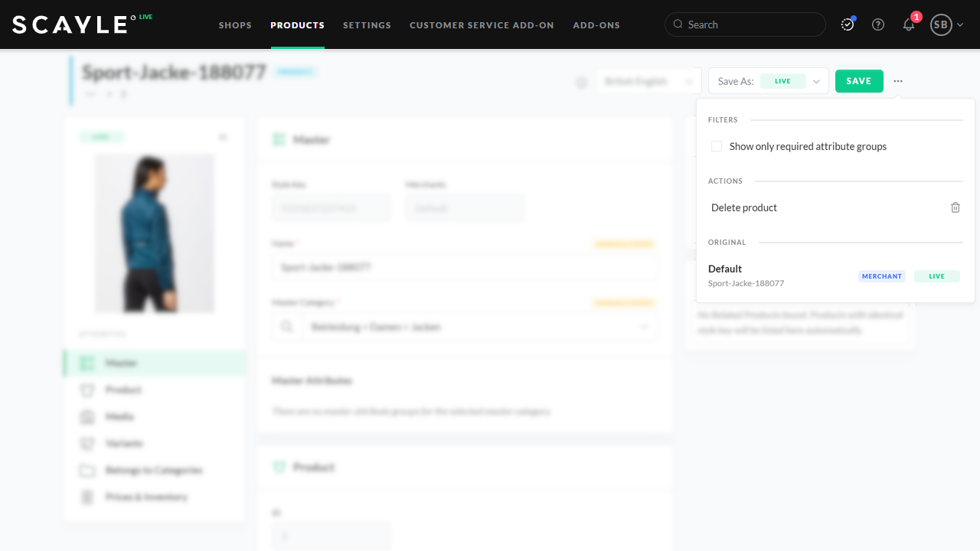Select Delete product action
The image size is (980, 551).
point(744,207)
